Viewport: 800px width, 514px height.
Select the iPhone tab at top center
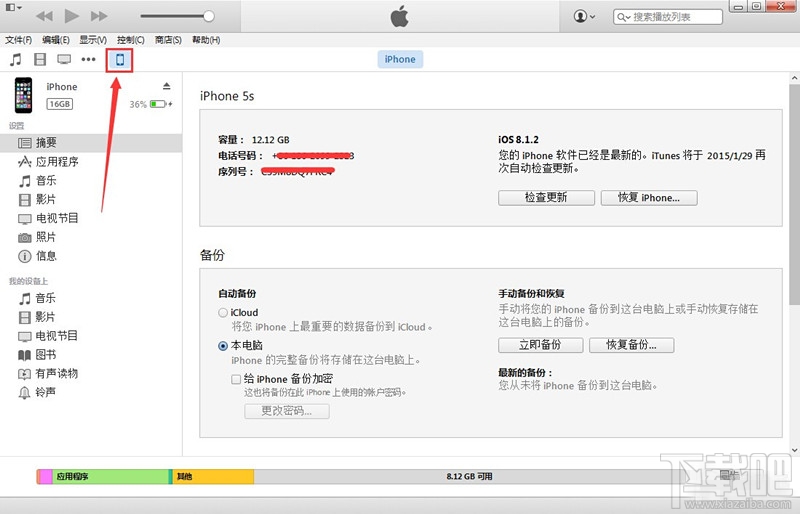(400, 59)
